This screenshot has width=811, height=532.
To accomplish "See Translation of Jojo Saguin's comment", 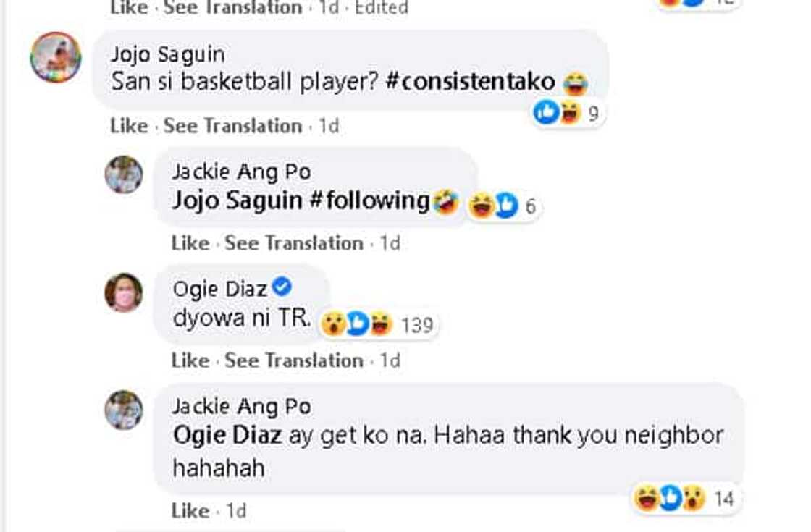I will 232,126.
